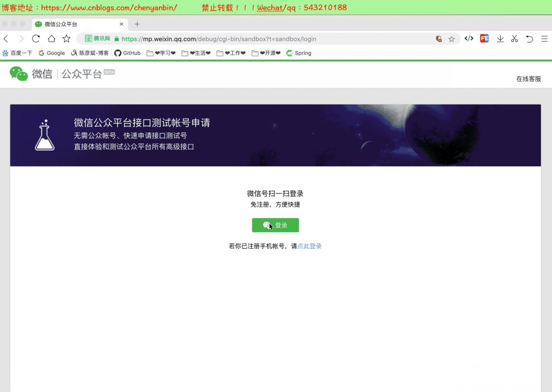Image resolution: width=552 pixels, height=392 pixels.
Task: Click the undo closed tab icon
Action: click(529, 39)
